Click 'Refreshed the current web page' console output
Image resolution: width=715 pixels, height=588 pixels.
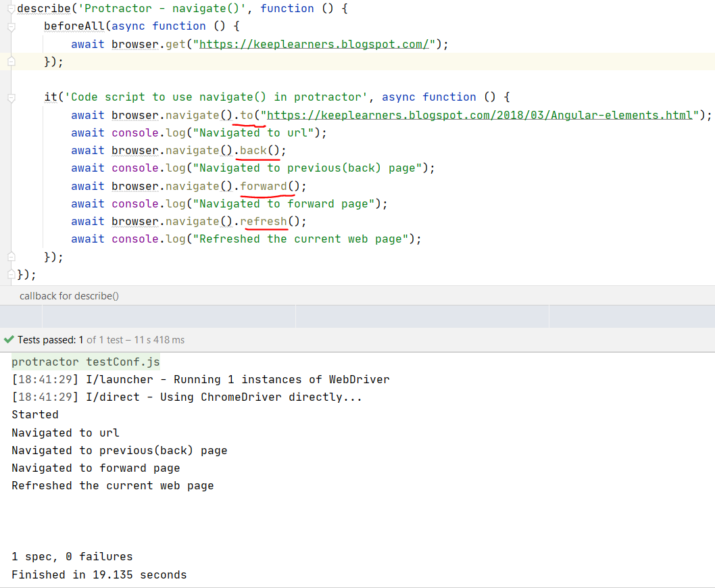113,485
